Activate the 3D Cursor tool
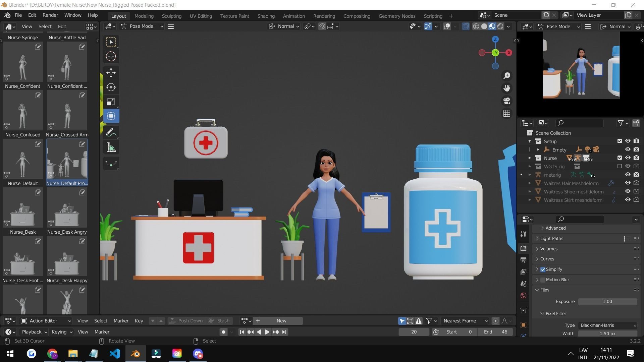This screenshot has height=362, width=644. [111, 56]
